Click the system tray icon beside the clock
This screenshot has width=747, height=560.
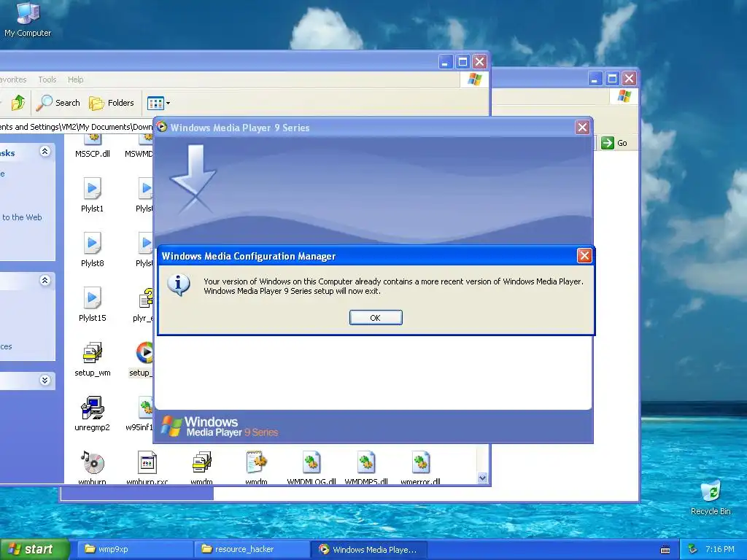693,549
